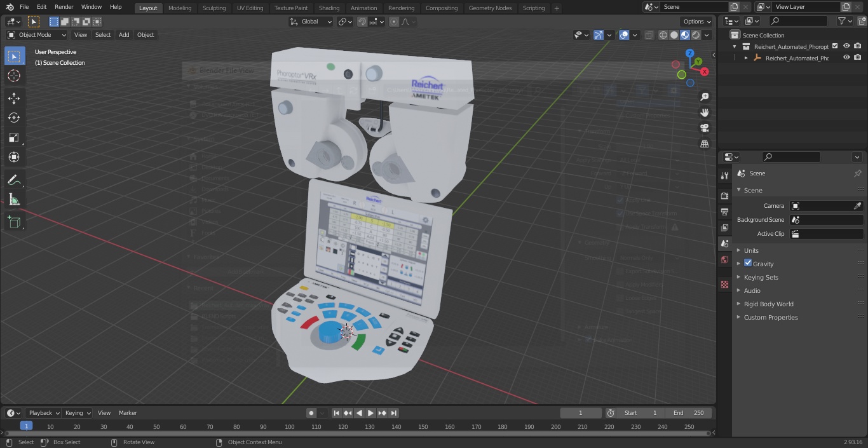
Task: Click the outliner filter funnel icon
Action: point(842,21)
